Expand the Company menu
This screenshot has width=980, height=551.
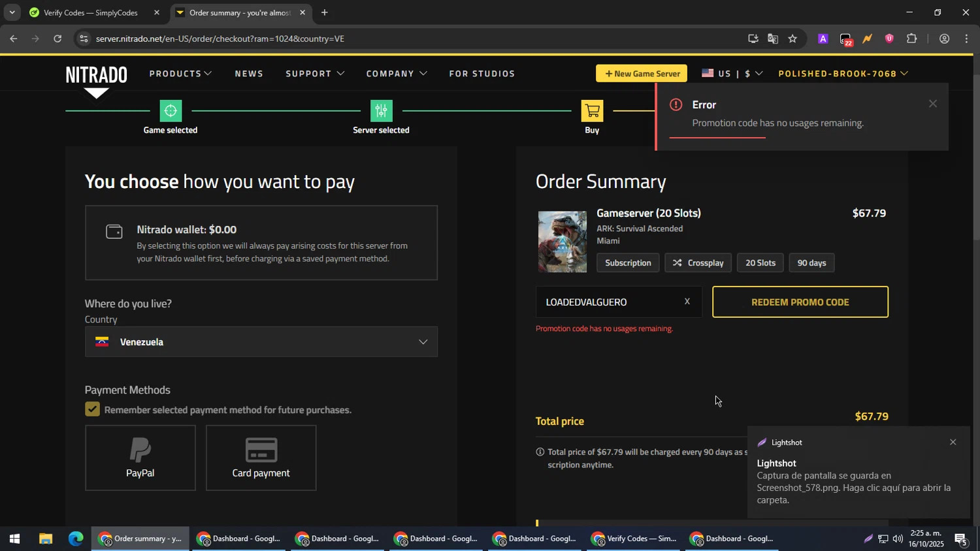tap(397, 74)
